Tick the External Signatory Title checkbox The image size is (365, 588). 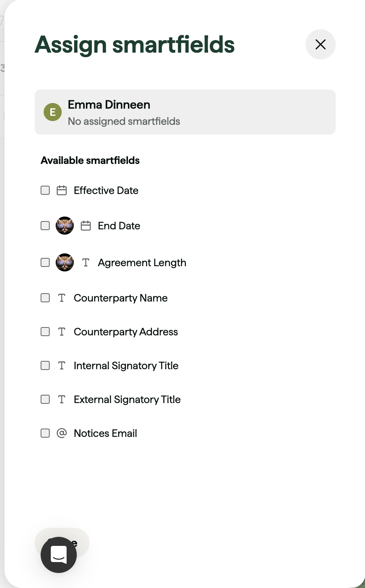click(45, 399)
